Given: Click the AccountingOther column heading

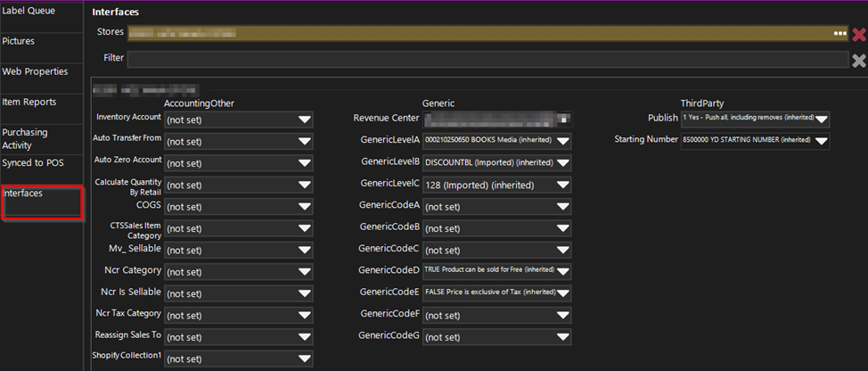Looking at the screenshot, I should (200, 103).
